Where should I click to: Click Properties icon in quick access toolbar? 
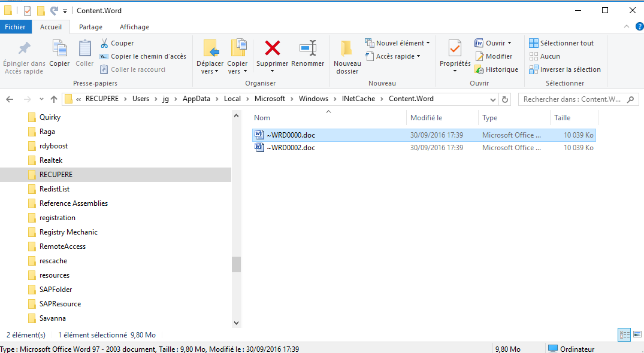point(28,11)
